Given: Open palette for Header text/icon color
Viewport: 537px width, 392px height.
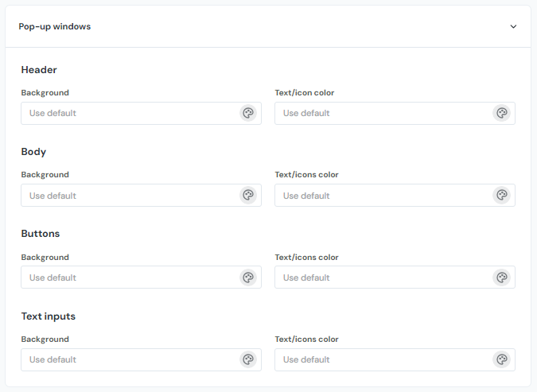Looking at the screenshot, I should (501, 113).
